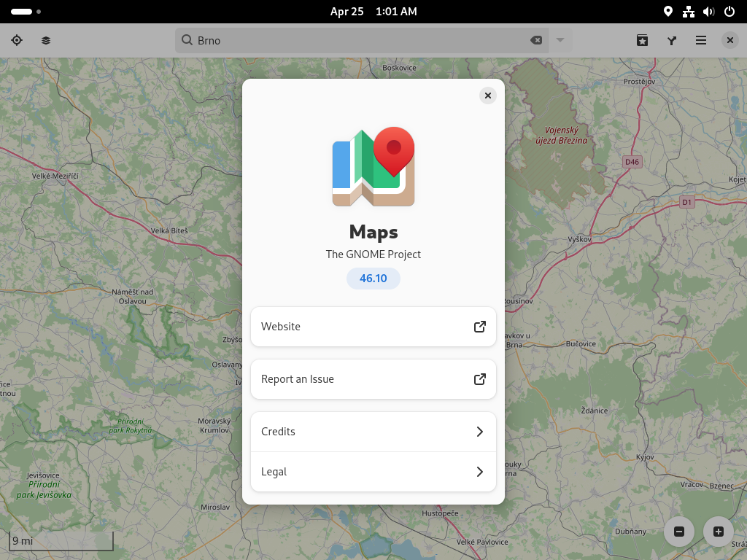Click the Dubňany map label
Image resolution: width=747 pixels, height=560 pixels.
631,532
